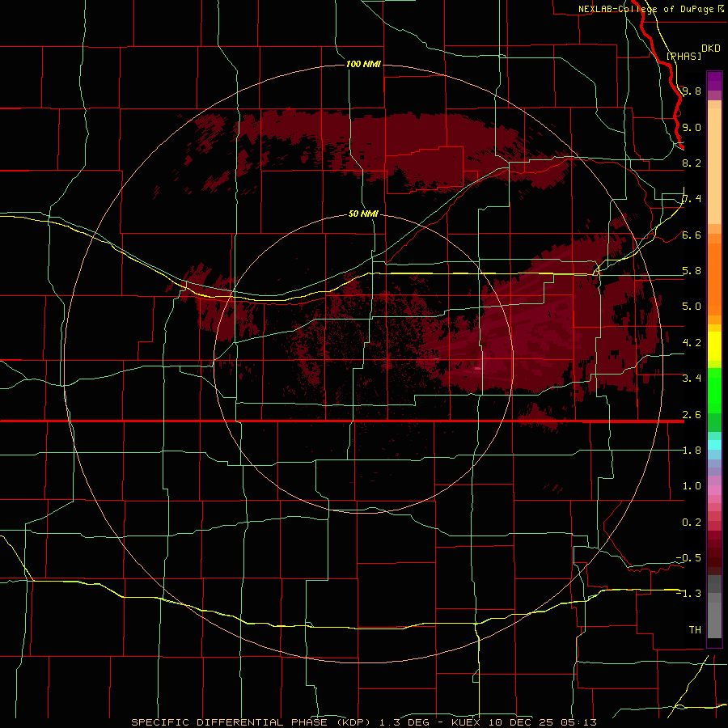
Task: Click the NEXLAB-College of DuPage header text
Action: [645, 9]
